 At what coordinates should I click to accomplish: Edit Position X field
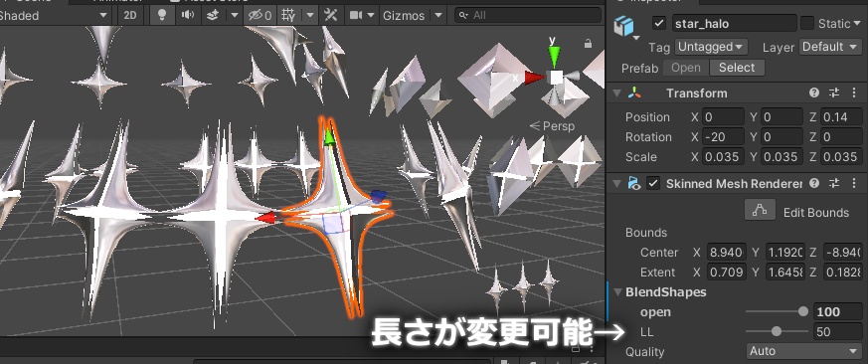pyautogui.click(x=723, y=117)
